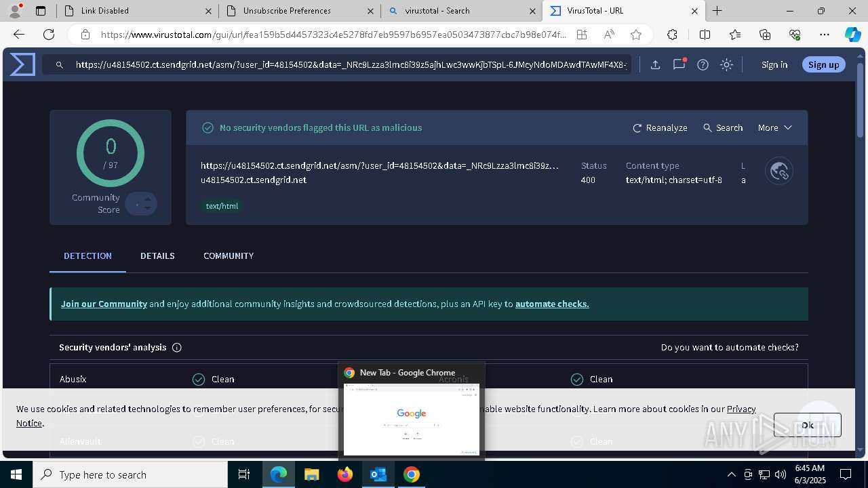Switch to the DETAILS tab

pos(157,256)
